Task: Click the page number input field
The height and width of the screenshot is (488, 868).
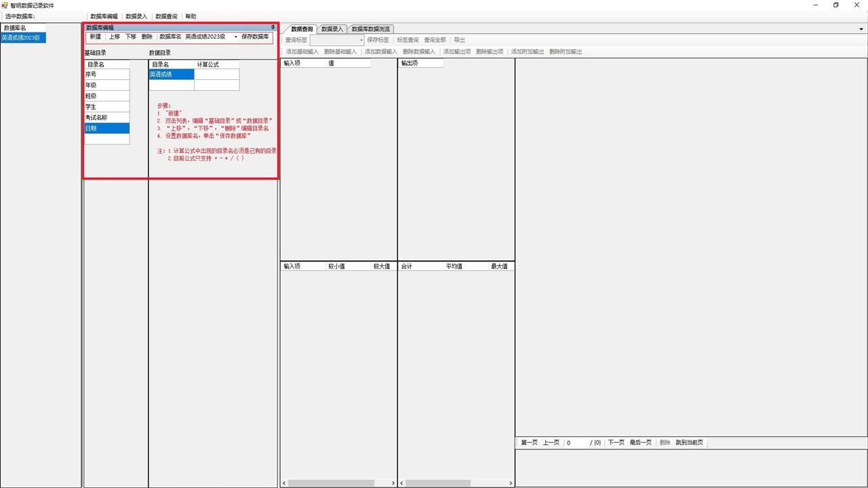Action: (576, 443)
